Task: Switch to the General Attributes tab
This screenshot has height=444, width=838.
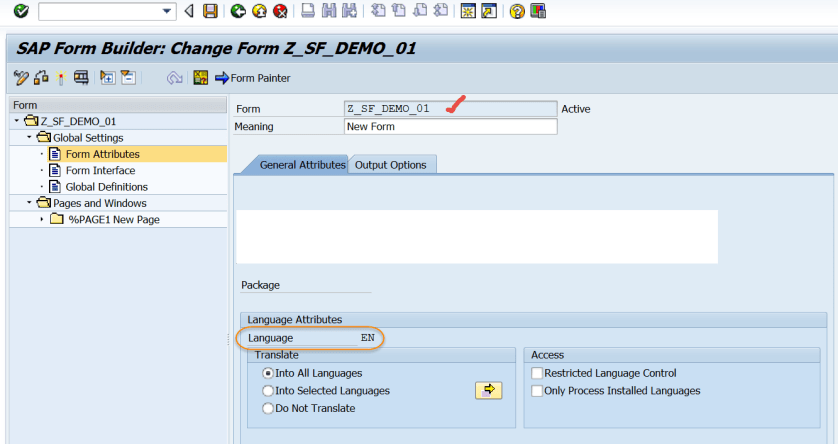Action: pyautogui.click(x=302, y=165)
